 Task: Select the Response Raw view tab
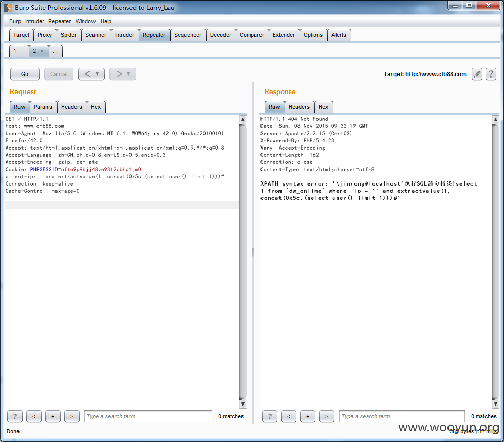pyautogui.click(x=274, y=107)
